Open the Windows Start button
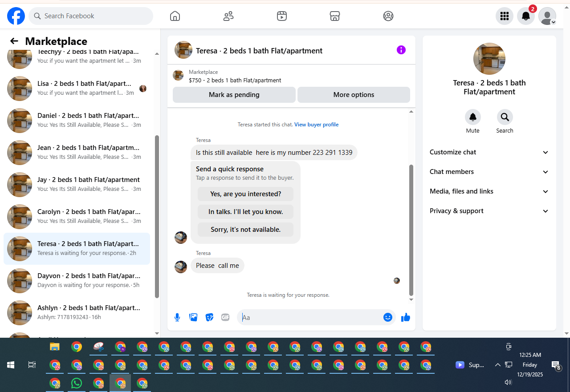Screen dimensions: 570x392 (11, 365)
